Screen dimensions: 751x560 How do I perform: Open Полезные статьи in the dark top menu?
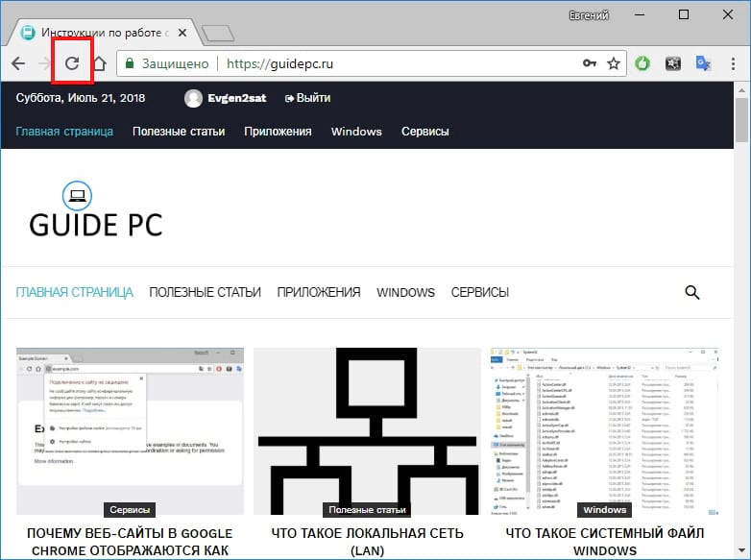[179, 132]
